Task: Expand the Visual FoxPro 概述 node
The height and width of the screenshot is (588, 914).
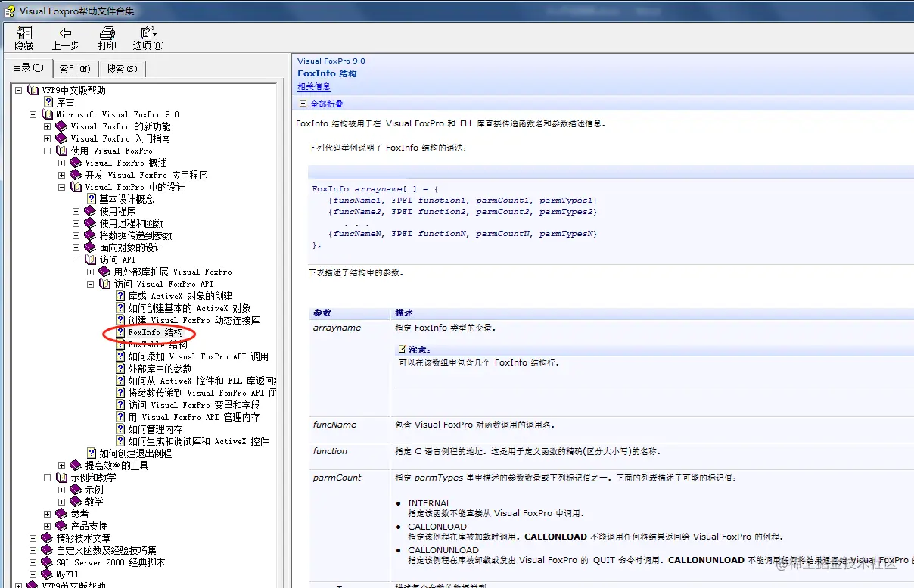Action: (x=61, y=163)
